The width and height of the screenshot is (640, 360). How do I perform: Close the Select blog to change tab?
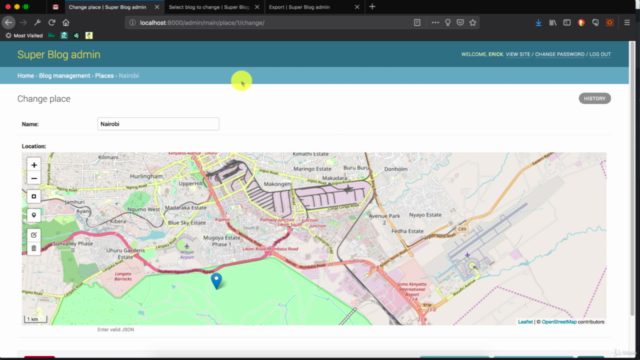click(x=257, y=7)
